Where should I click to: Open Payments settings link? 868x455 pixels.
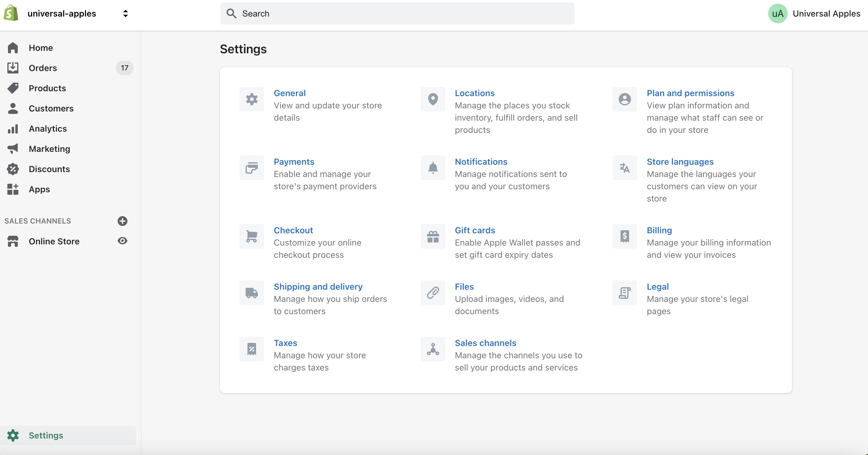[294, 162]
